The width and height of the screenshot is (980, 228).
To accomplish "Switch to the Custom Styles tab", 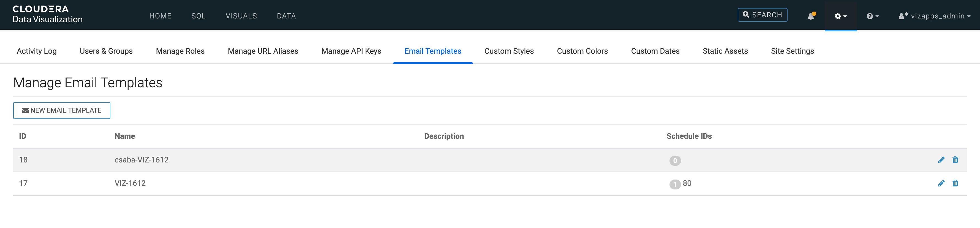I will pyautogui.click(x=509, y=51).
